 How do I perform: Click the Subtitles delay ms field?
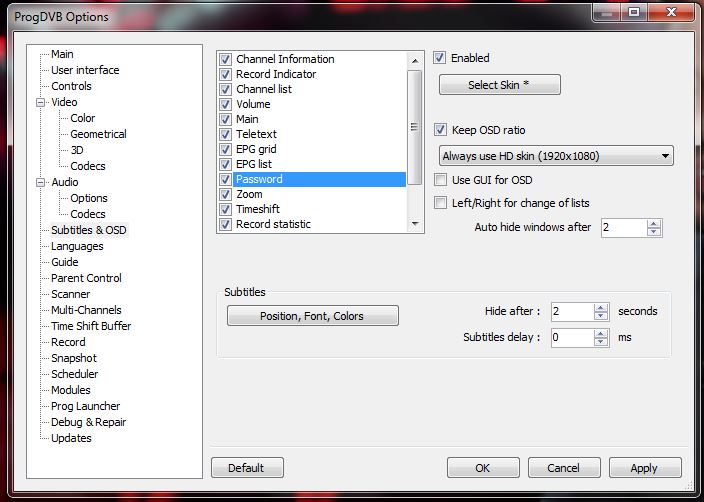coord(572,338)
